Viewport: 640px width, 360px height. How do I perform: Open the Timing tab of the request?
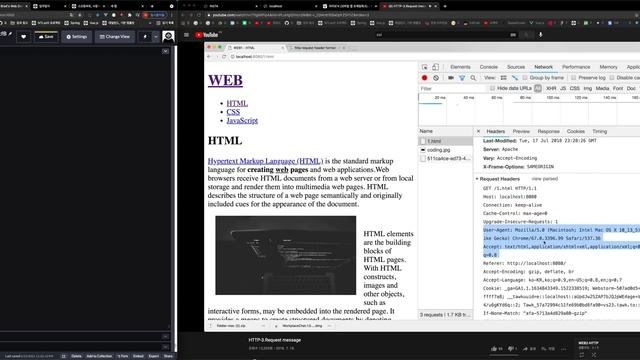pos(600,131)
